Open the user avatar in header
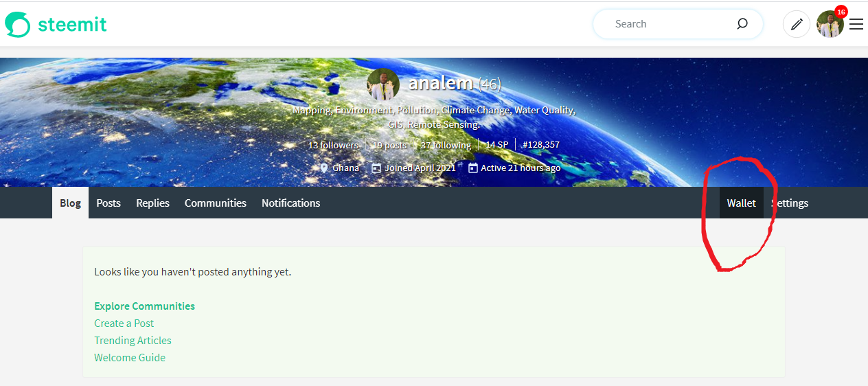Viewport: 868px width, 386px height. tap(830, 25)
